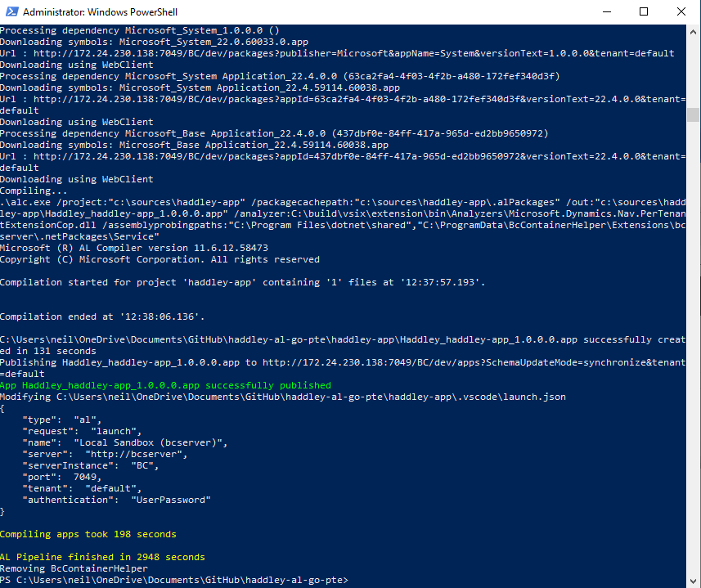This screenshot has height=588, width=701.
Task: Click the '"port": 7049' line
Action: point(62,477)
